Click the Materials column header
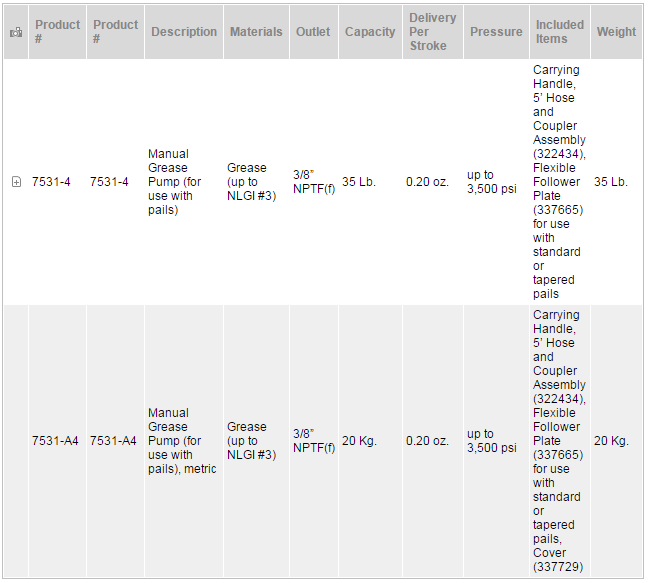The image size is (650, 583). click(x=256, y=32)
